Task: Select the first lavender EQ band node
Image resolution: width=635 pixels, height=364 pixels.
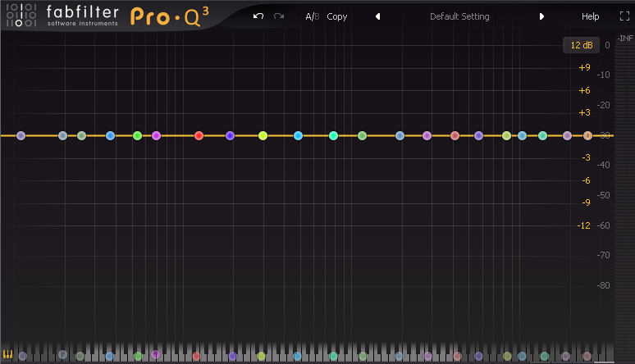Action: [x=21, y=135]
